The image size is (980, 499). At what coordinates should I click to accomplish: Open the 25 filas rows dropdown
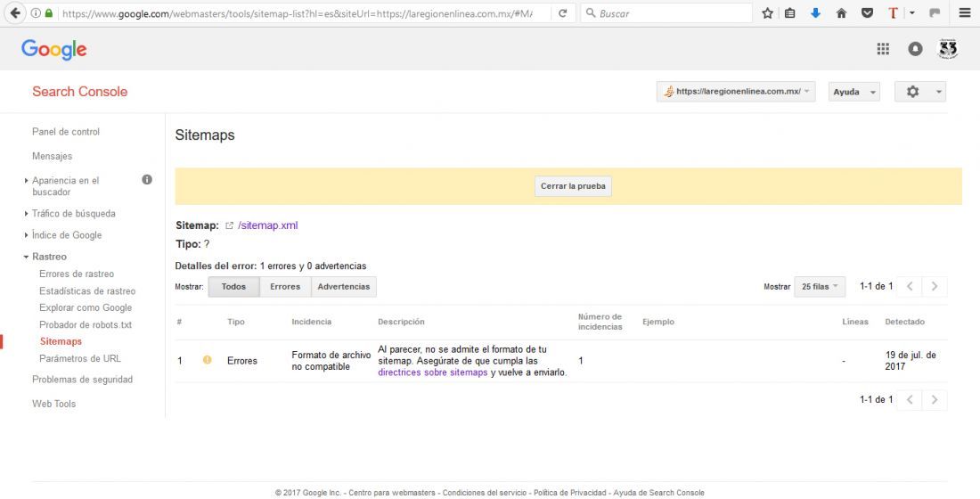click(820, 286)
